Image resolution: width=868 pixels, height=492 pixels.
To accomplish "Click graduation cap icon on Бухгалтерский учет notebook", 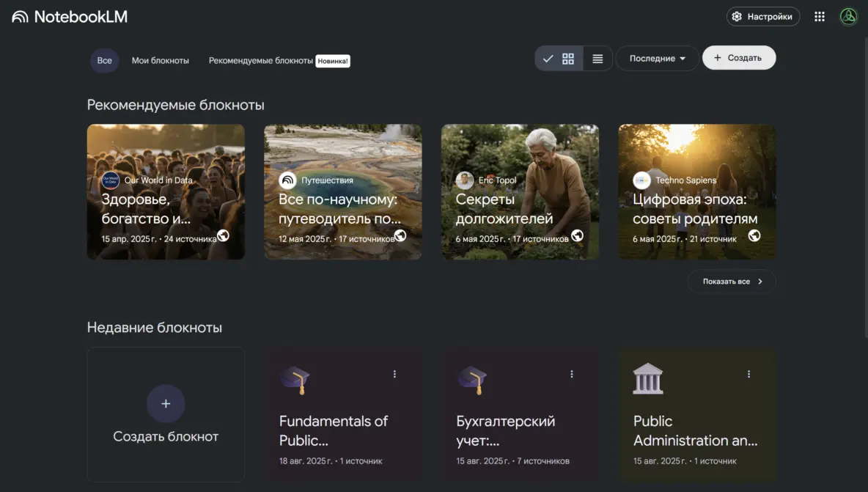I will 472,379.
